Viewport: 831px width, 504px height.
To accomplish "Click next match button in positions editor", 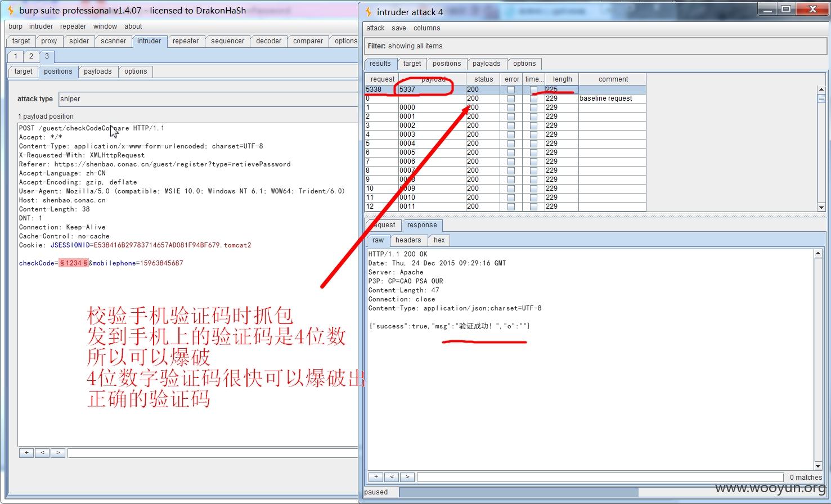I will pos(58,453).
